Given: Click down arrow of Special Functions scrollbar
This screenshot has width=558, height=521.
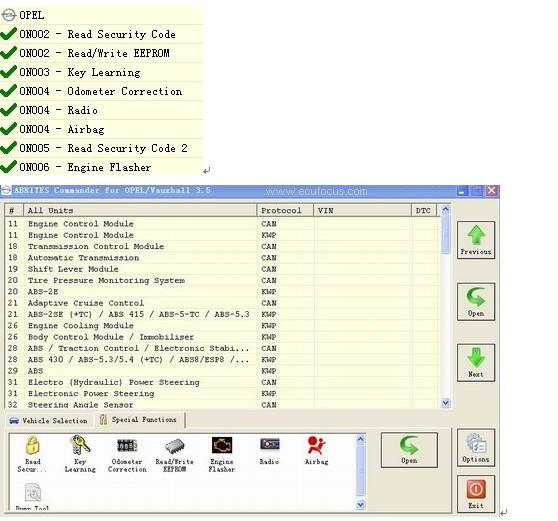Looking at the screenshot, I should coord(360,504).
